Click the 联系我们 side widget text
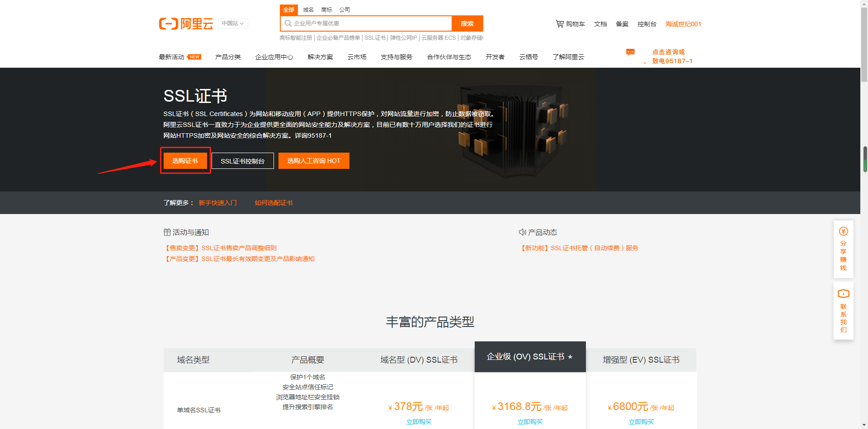This screenshot has height=429, width=868. [844, 318]
